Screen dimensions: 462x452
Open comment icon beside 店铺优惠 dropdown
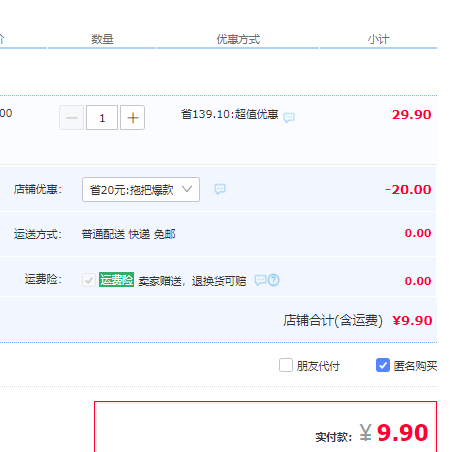[220, 189]
